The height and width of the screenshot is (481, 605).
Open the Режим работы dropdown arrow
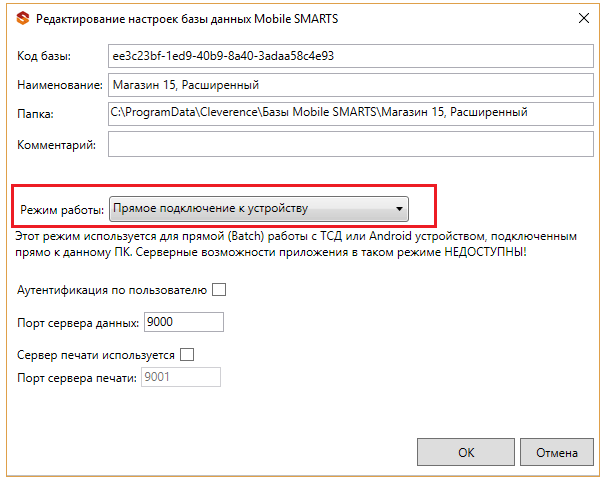399,209
